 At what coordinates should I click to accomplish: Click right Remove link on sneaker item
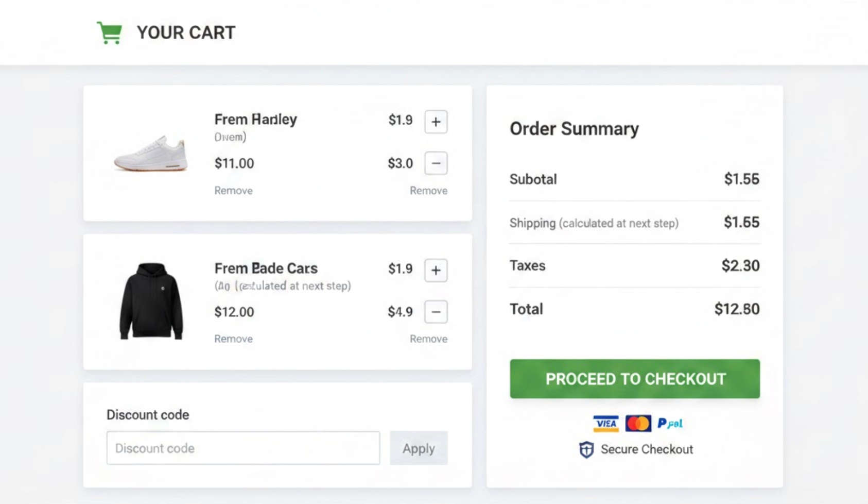(x=428, y=191)
